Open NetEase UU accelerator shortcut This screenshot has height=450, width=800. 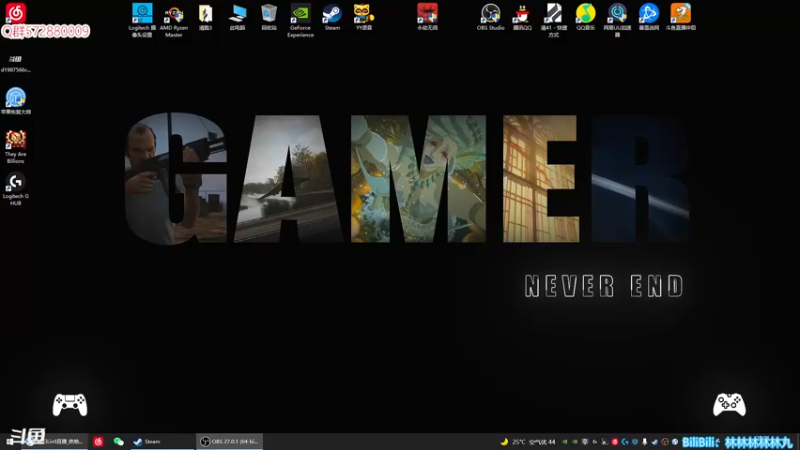[x=617, y=20]
